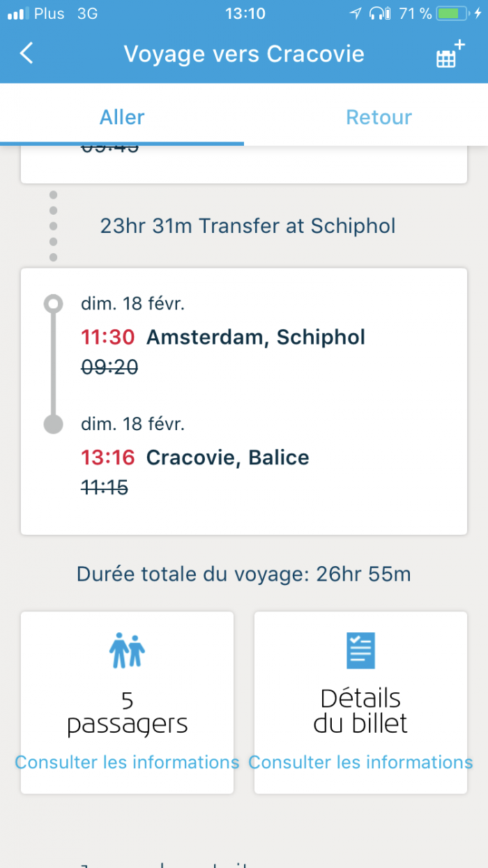This screenshot has width=488, height=868.
Task: Tap Durée totale du voyage text
Action: pyautogui.click(x=243, y=574)
